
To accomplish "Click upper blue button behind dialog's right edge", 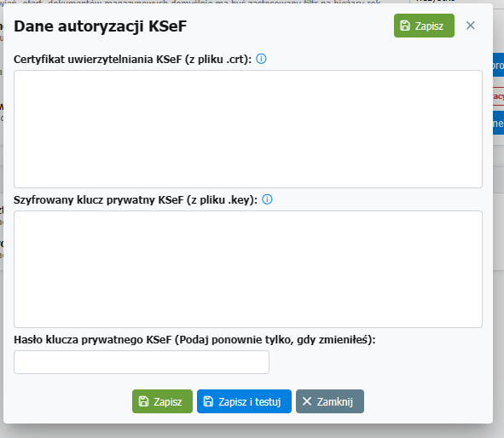I will click(498, 65).
